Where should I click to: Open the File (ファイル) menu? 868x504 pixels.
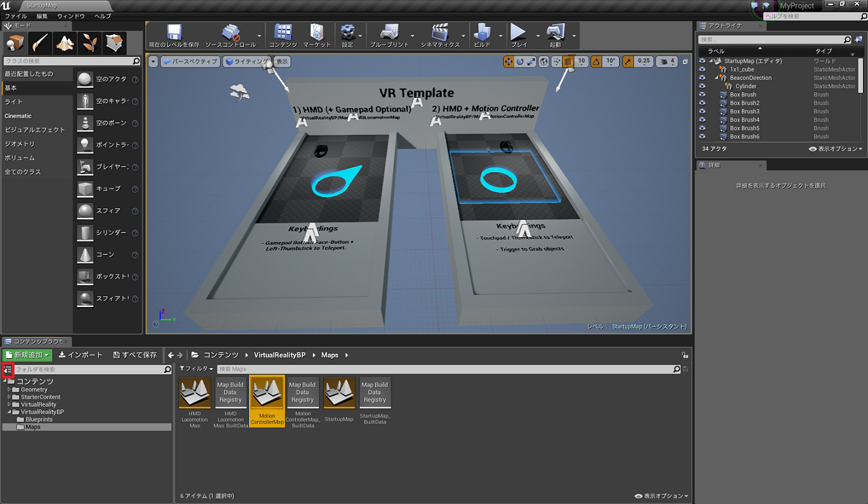16,15
